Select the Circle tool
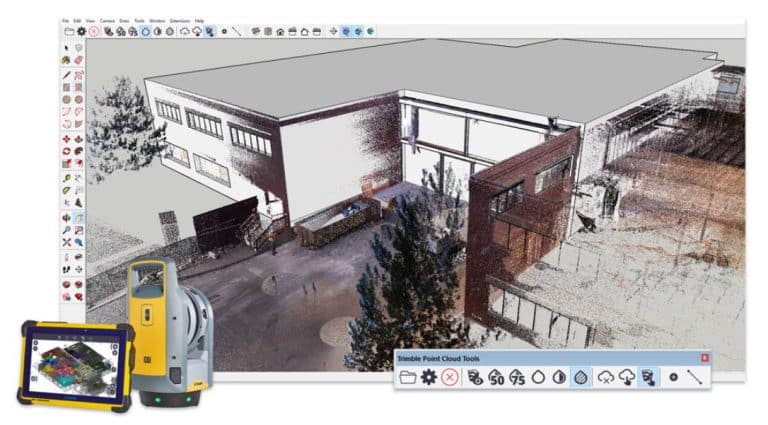The height and width of the screenshot is (425, 768). (x=67, y=99)
